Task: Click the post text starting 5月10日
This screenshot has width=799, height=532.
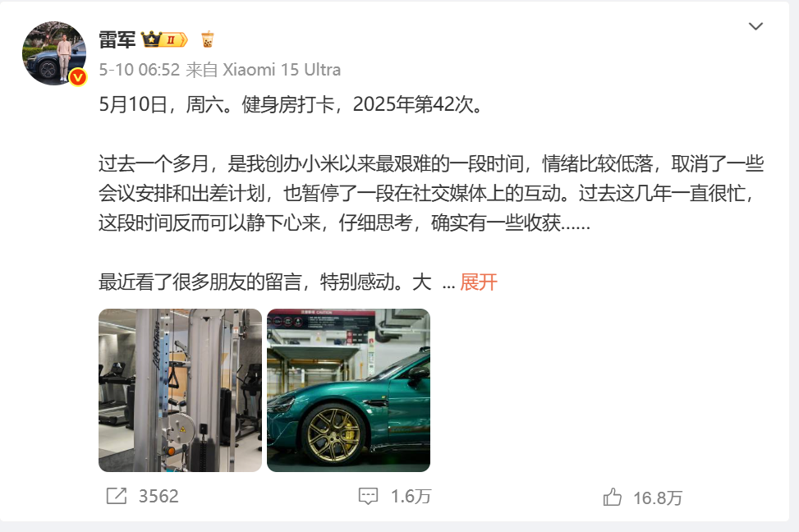Action: click(291, 104)
